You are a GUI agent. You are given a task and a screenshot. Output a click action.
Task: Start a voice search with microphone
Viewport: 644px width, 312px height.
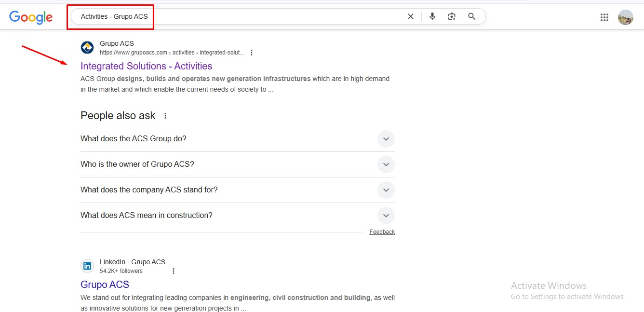pos(432,16)
